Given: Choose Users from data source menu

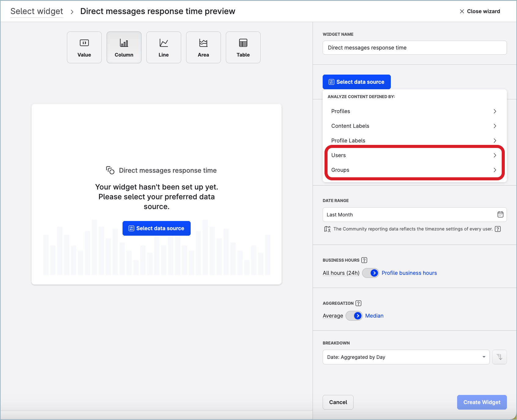Looking at the screenshot, I should [414, 155].
